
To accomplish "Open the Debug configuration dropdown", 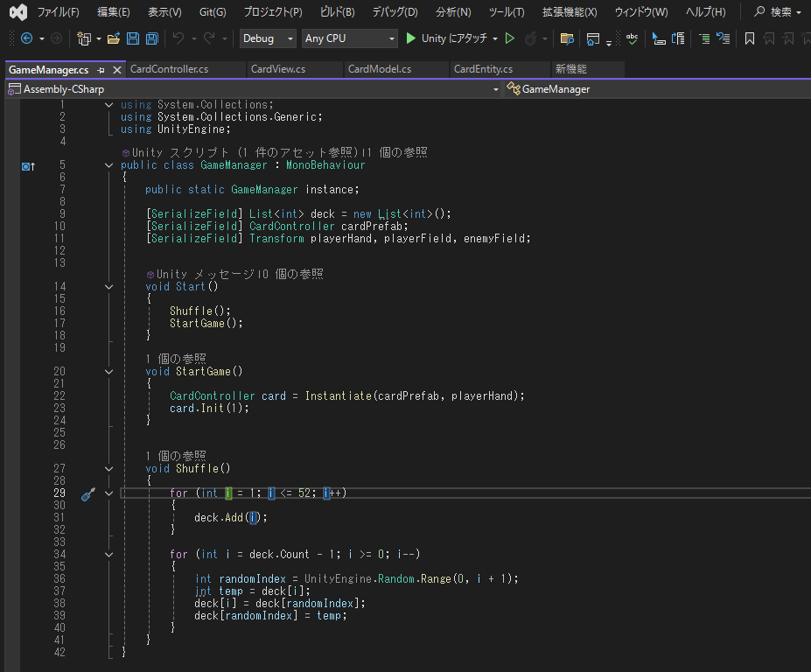I will [x=289, y=38].
